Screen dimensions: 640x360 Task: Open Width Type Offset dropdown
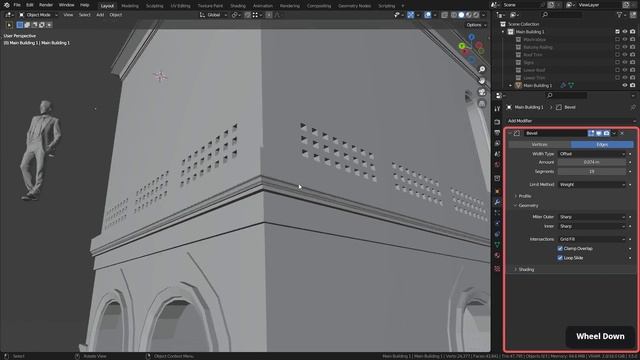pyautogui.click(x=591, y=154)
